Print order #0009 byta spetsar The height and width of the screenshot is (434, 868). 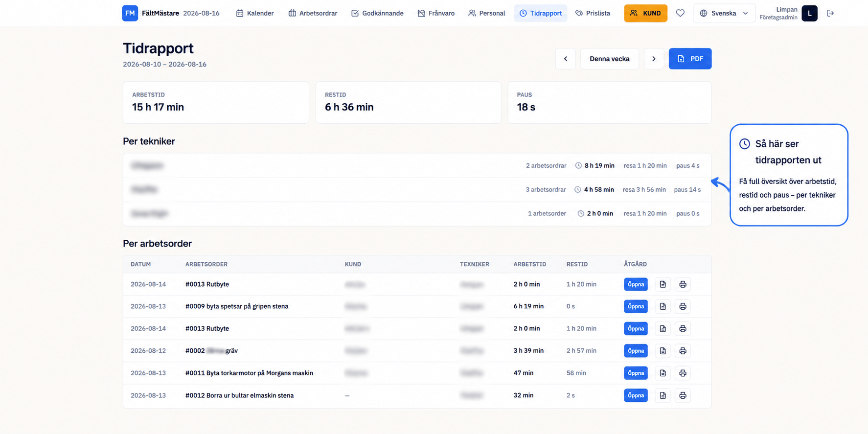683,306
